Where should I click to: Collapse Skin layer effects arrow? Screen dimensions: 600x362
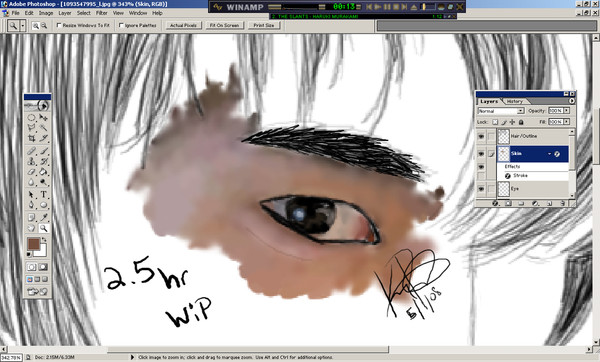pyautogui.click(x=549, y=154)
